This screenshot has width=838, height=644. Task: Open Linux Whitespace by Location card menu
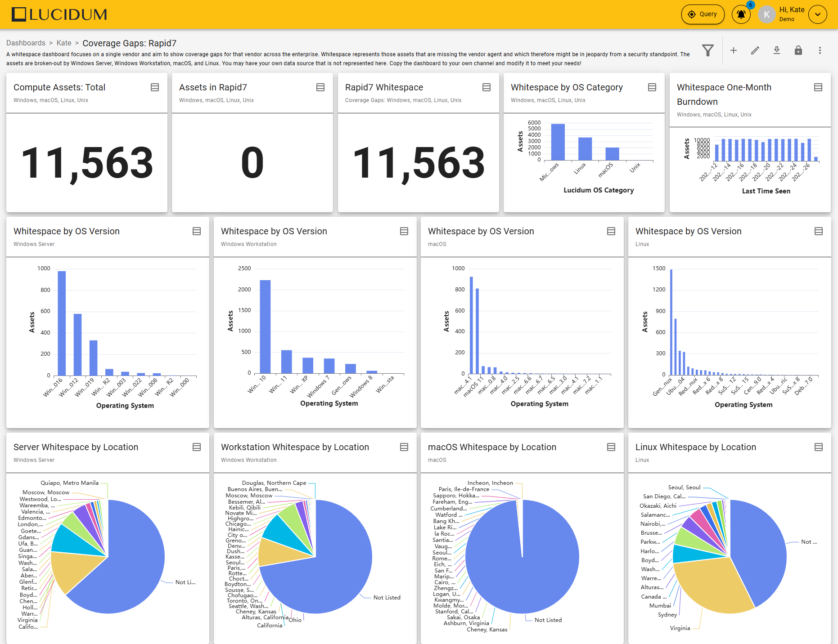[819, 447]
